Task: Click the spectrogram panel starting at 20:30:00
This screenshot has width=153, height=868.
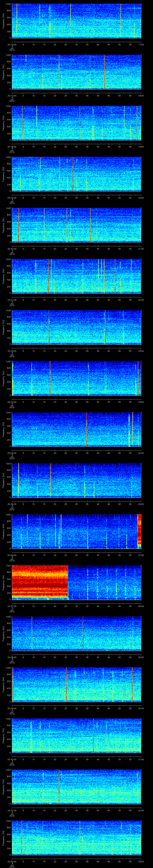Action: tap(76, 736)
